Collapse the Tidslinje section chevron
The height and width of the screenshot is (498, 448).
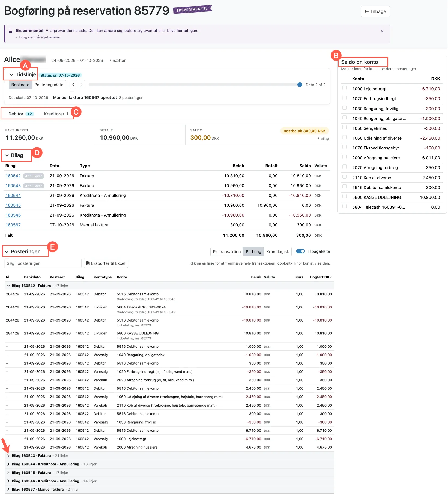pyautogui.click(x=11, y=74)
